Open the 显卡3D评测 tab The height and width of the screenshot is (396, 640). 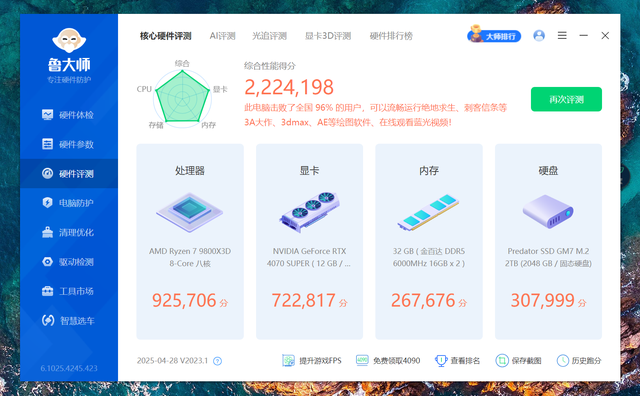[328, 36]
